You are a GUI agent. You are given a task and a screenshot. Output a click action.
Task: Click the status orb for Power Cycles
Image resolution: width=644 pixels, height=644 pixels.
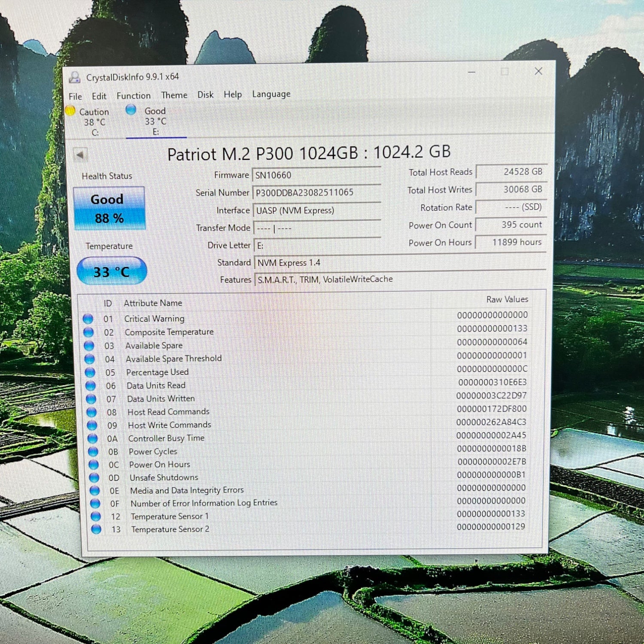click(x=93, y=452)
